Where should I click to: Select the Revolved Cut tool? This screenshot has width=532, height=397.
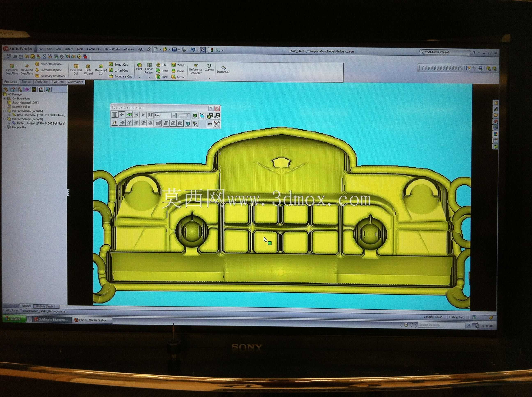(x=101, y=70)
